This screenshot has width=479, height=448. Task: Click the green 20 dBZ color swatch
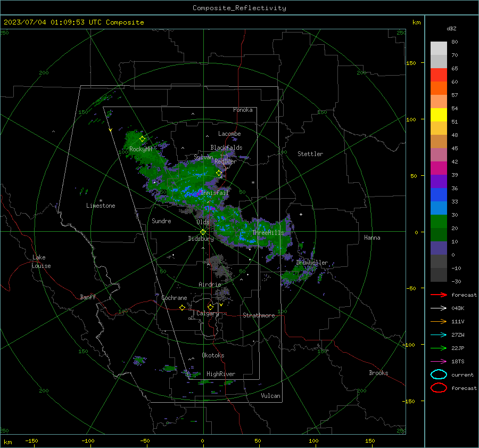pyautogui.click(x=439, y=222)
